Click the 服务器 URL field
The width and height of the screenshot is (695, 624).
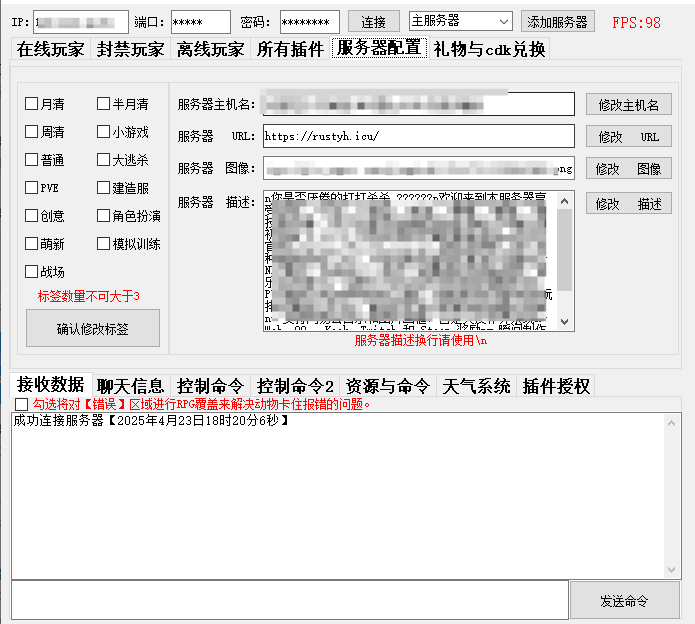[419, 136]
